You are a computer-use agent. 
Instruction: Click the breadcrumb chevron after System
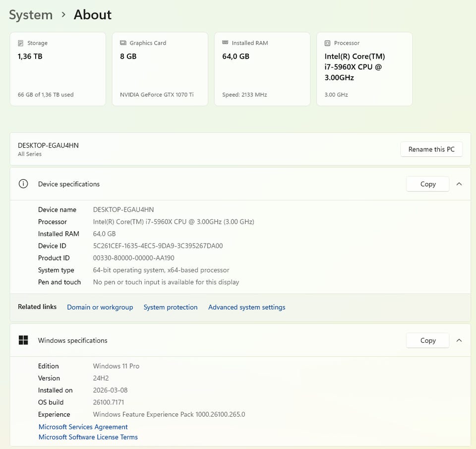point(63,15)
